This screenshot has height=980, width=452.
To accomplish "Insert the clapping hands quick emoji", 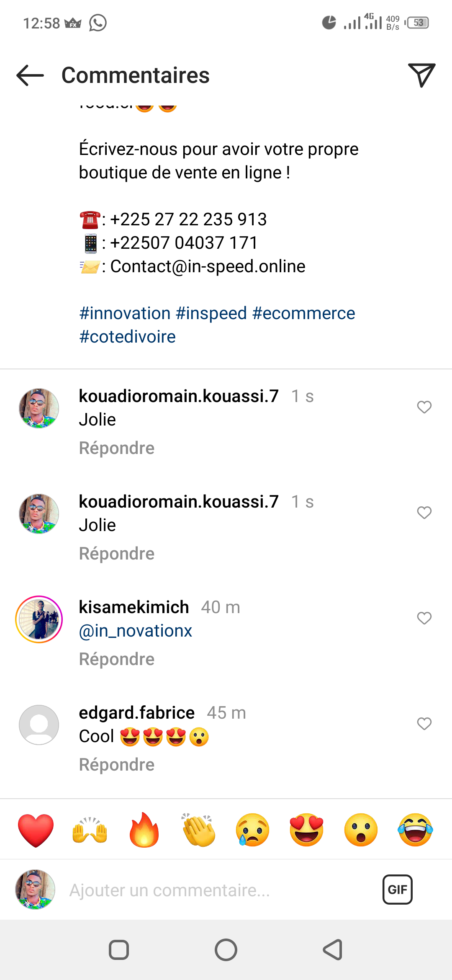I will pyautogui.click(x=198, y=830).
